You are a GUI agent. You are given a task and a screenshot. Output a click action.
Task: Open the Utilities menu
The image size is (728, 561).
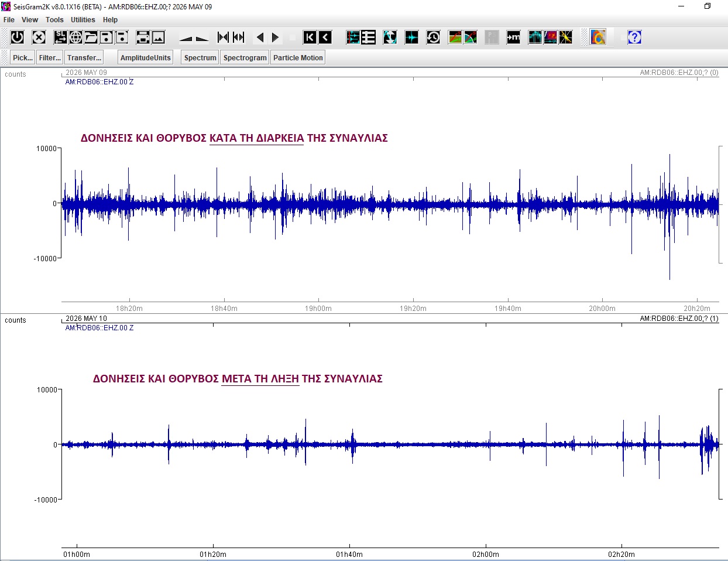[83, 20]
